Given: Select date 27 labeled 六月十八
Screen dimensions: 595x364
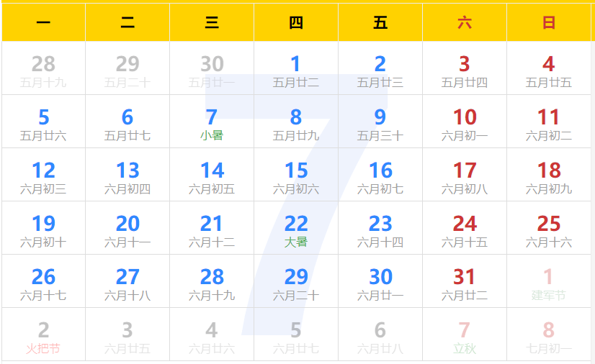Looking at the screenshot, I should (127, 281).
